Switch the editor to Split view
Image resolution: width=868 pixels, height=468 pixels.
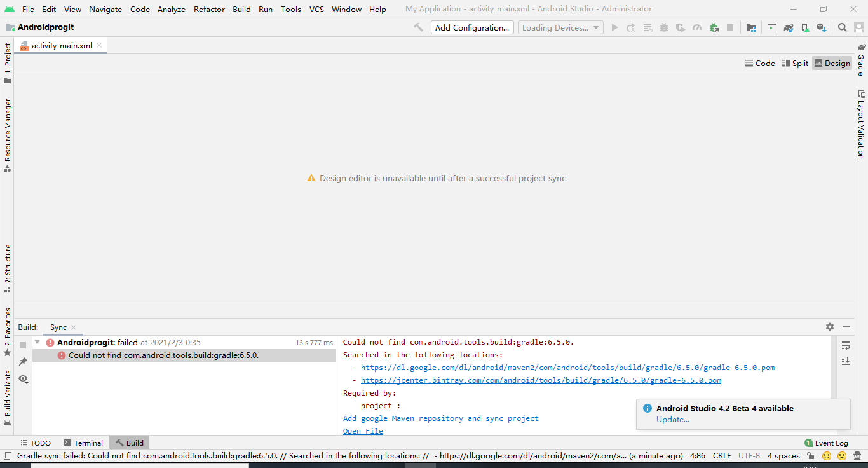(795, 63)
